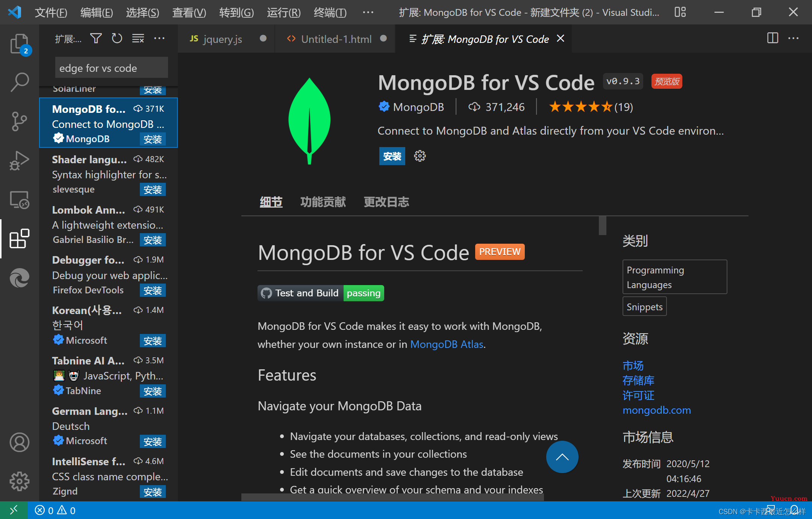Open the MongoDB Atlas link
Viewport: 812px width, 519px height.
[447, 344]
